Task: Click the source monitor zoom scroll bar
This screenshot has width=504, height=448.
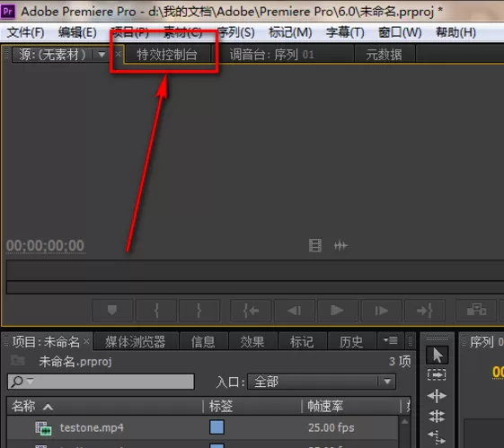Action: pyautogui.click(x=255, y=287)
